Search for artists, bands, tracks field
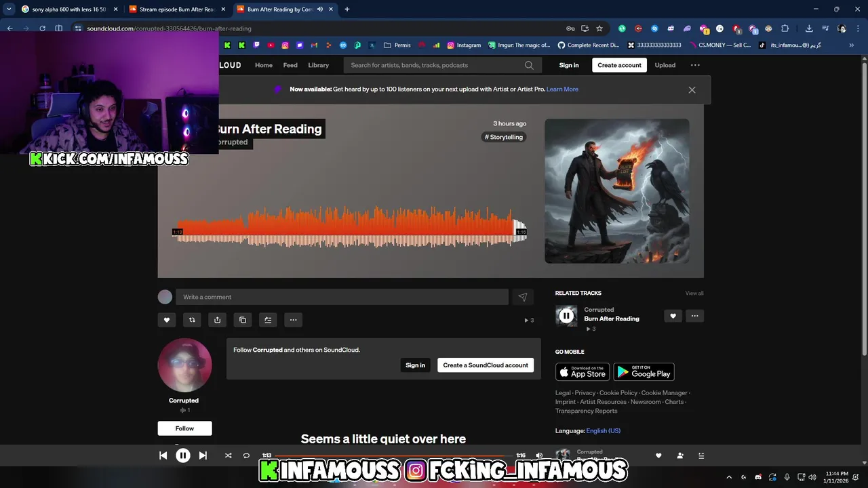The width and height of the screenshot is (868, 488). coord(442,65)
